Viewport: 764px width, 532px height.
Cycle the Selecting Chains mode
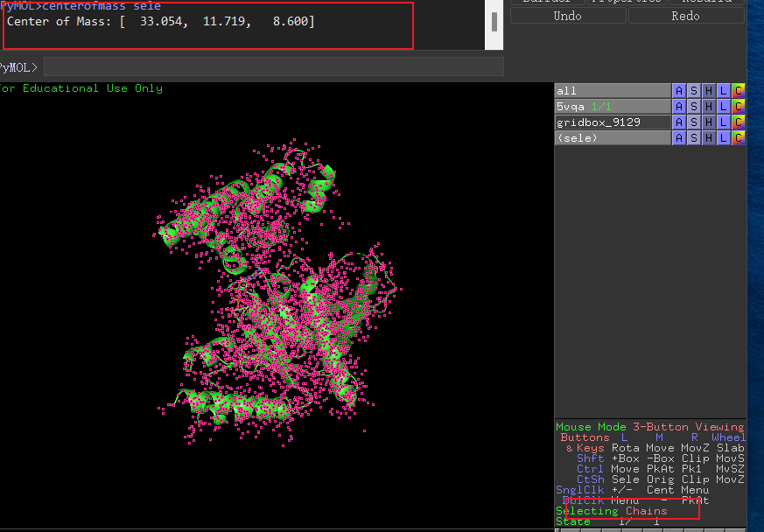pyautogui.click(x=612, y=511)
